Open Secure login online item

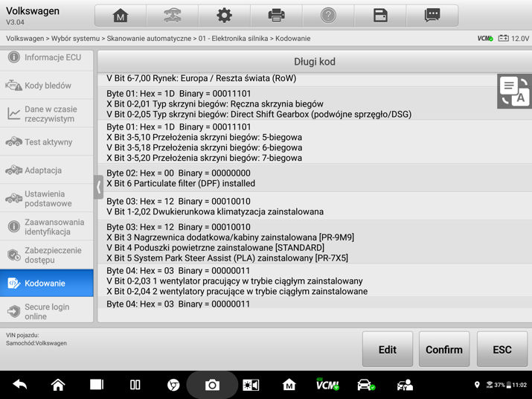click(46, 311)
